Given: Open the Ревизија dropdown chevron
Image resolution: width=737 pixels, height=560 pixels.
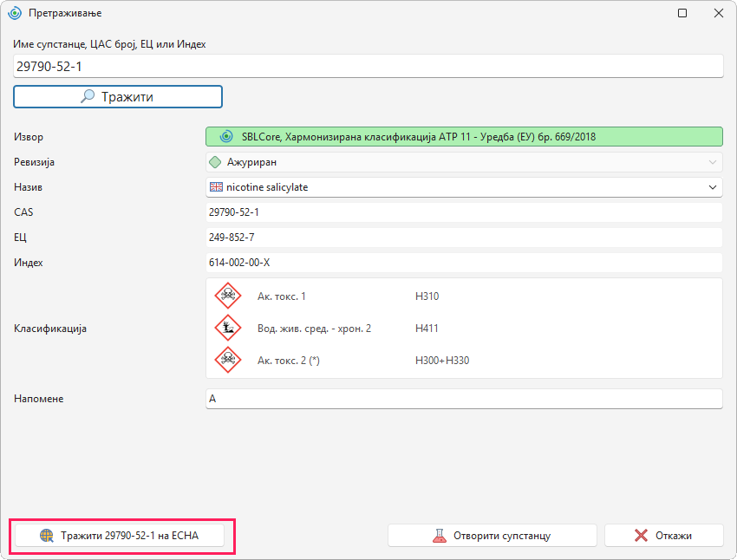Looking at the screenshot, I should pos(713,162).
